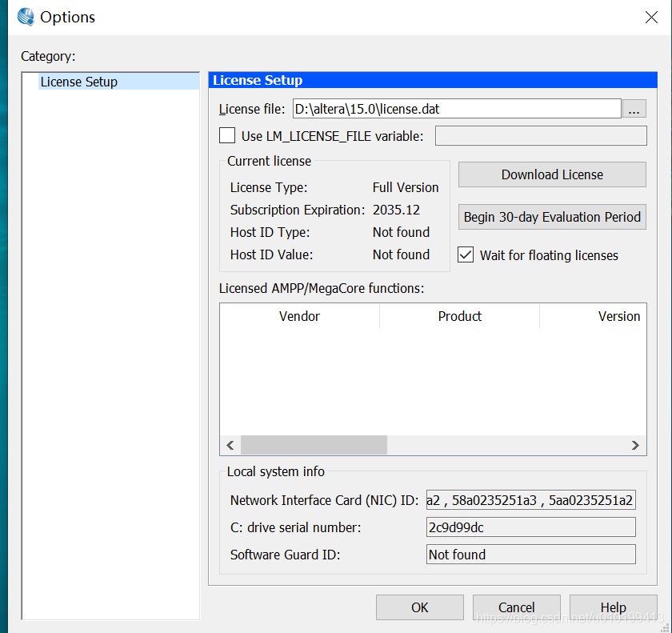The image size is (672, 633).
Task: Click the 'Category:' label
Action: click(x=48, y=56)
